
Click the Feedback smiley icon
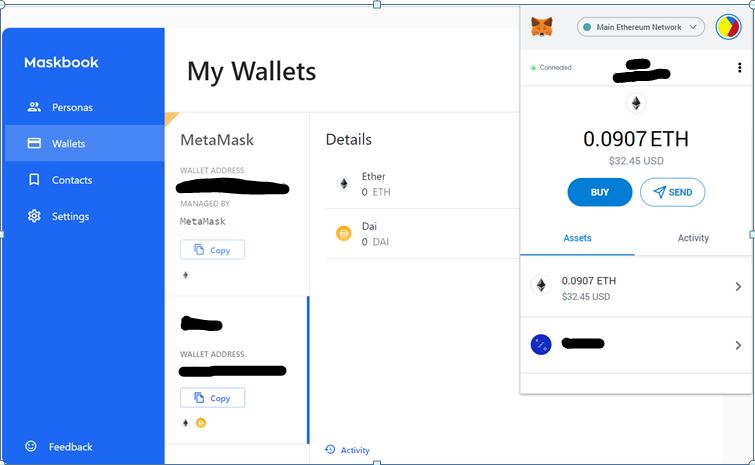click(x=31, y=446)
